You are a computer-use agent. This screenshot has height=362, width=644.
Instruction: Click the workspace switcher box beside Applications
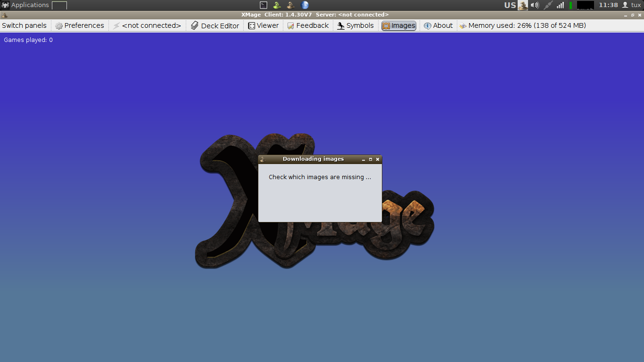point(59,6)
